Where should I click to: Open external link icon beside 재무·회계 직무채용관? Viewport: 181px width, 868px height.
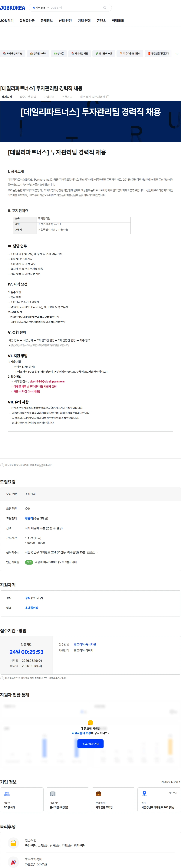click(108, 97)
